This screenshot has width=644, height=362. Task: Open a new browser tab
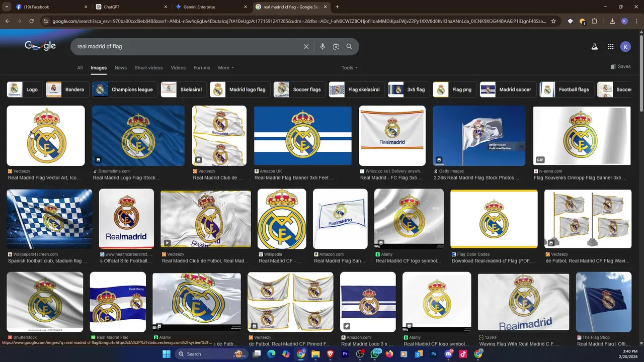[337, 7]
